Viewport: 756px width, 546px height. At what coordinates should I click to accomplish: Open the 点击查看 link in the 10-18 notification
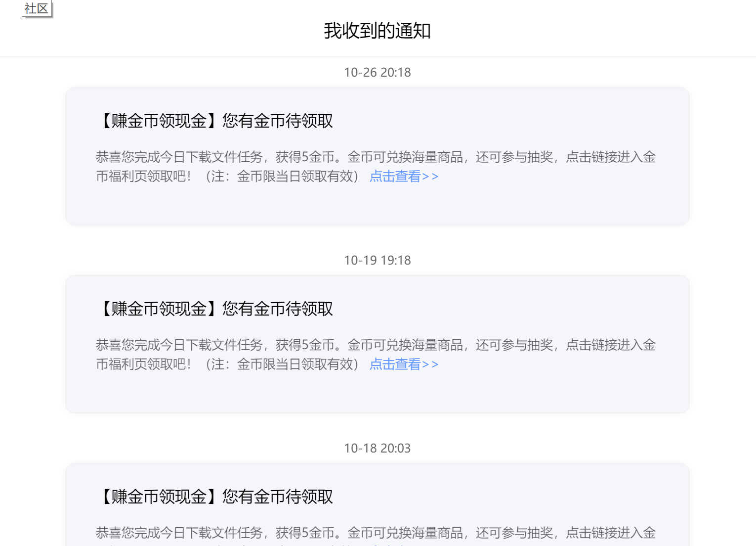click(404, 544)
